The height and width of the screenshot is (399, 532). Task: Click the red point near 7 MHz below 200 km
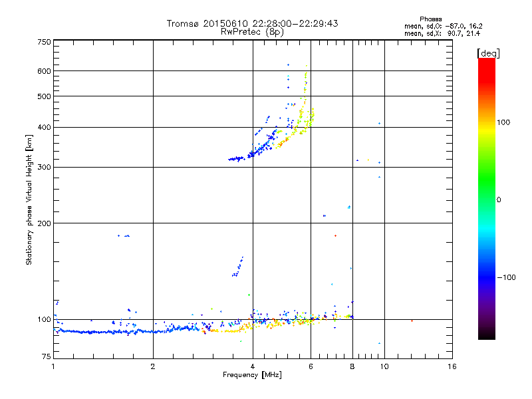point(335,235)
